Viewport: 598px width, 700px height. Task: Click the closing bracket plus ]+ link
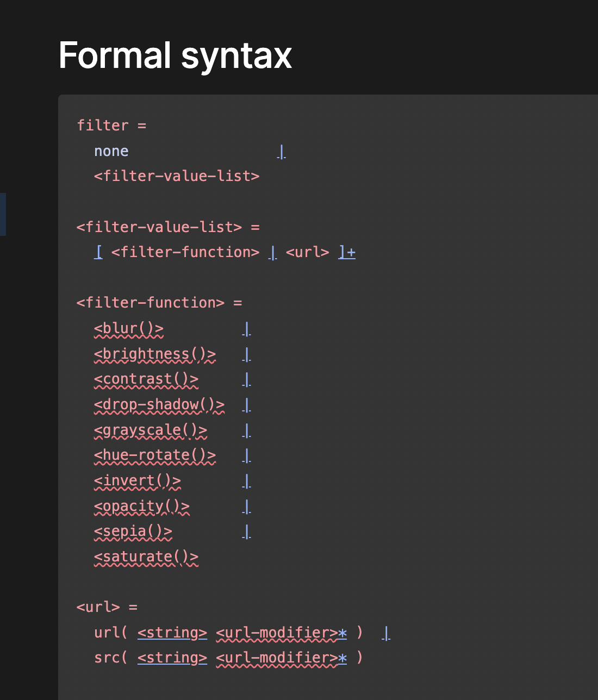click(x=347, y=252)
